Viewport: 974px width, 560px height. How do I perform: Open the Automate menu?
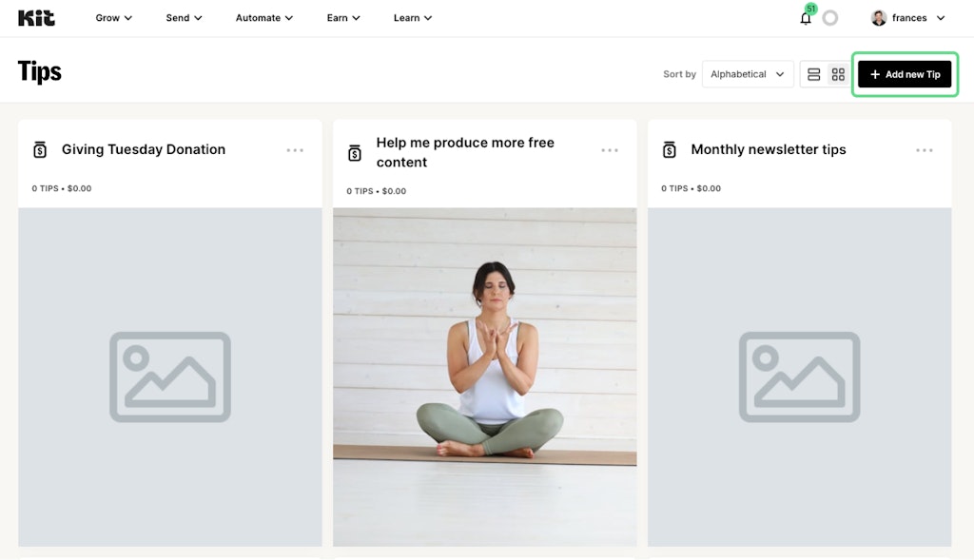click(263, 18)
